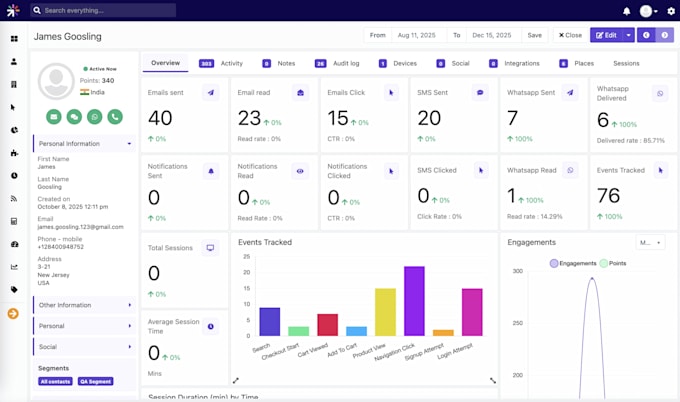Open the tag icon in sidebar
Viewport: 680px width, 402px height.
pyautogui.click(x=14, y=290)
